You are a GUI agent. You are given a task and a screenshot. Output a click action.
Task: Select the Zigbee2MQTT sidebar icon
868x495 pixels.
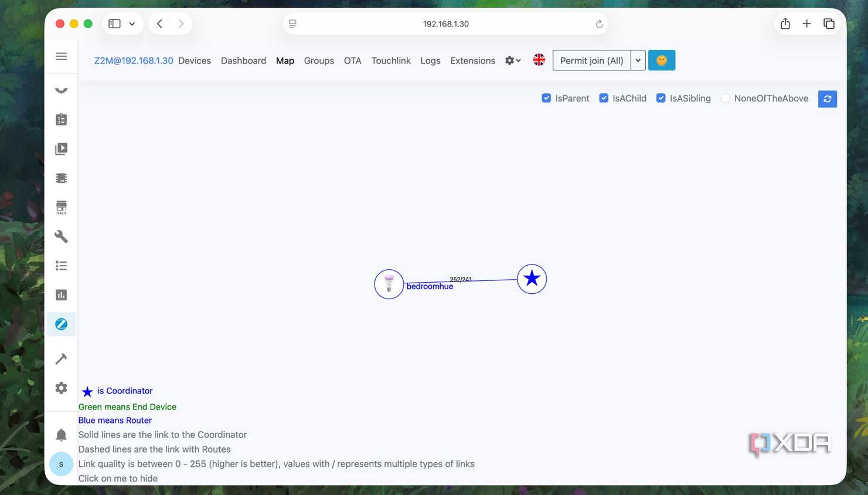(61, 324)
